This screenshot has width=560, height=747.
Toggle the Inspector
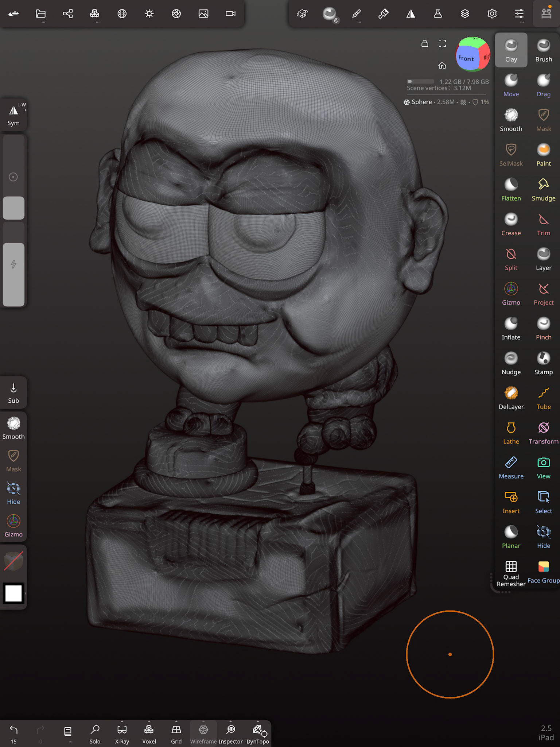(230, 734)
